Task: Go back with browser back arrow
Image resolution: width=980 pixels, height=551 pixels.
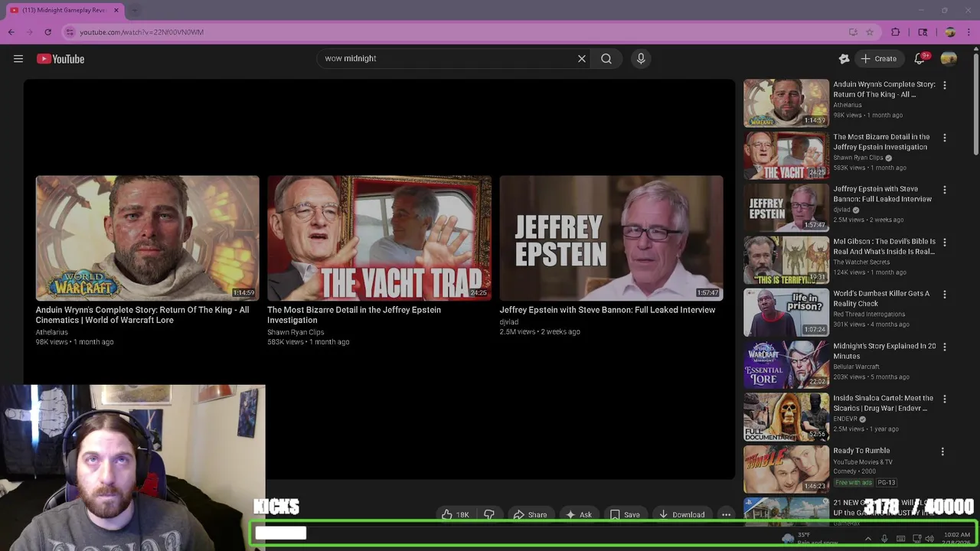Action: 11,32
